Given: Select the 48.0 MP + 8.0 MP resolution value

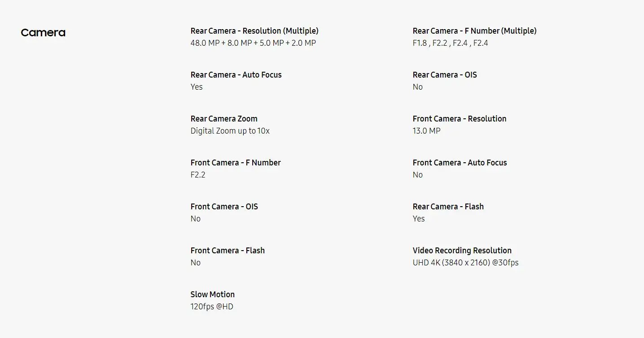Looking at the screenshot, I should click(x=253, y=43).
